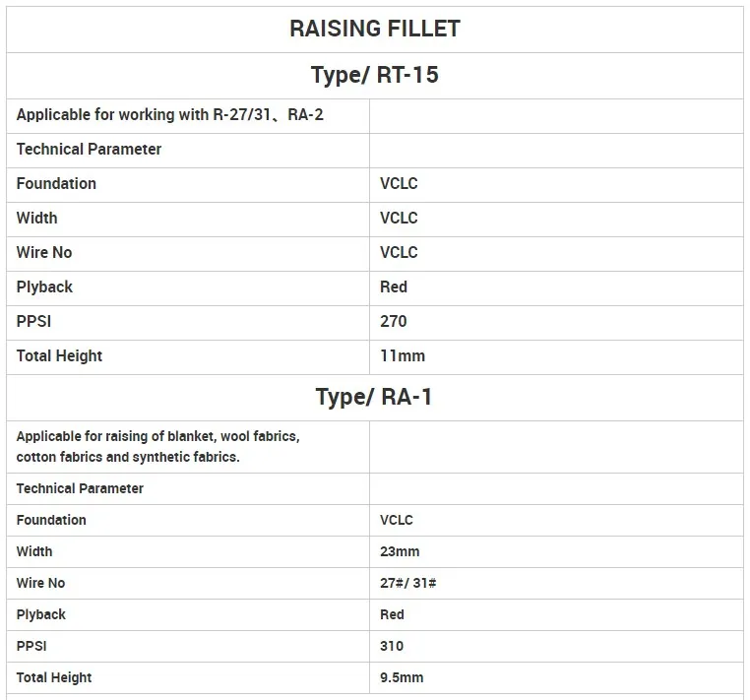This screenshot has width=750, height=700.
Task: Select the Type/ RA-1 section heading
Action: pyautogui.click(x=374, y=397)
